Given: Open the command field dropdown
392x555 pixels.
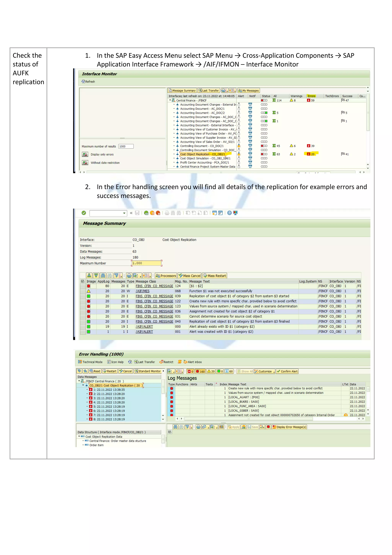Looking at the screenshot, I should (x=124, y=213).
